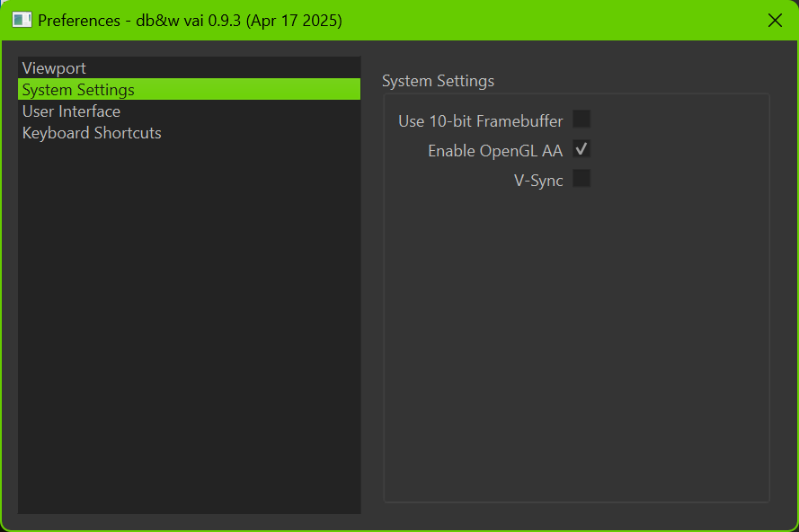The image size is (799, 532).
Task: Click the Apr 17 2025 date in title
Action: [294, 21]
